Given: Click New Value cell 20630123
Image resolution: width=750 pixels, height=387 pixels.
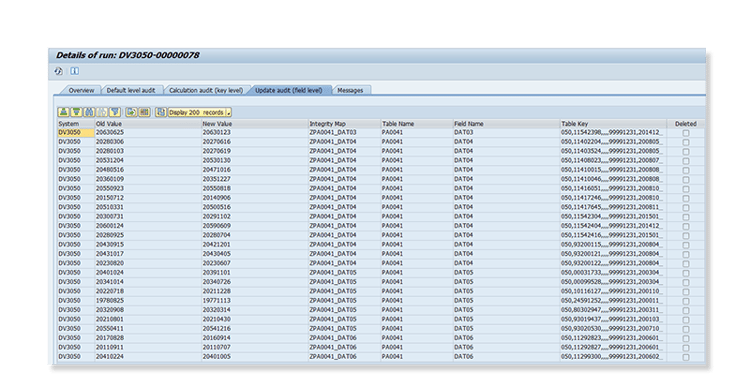Looking at the screenshot, I should [x=254, y=133].
